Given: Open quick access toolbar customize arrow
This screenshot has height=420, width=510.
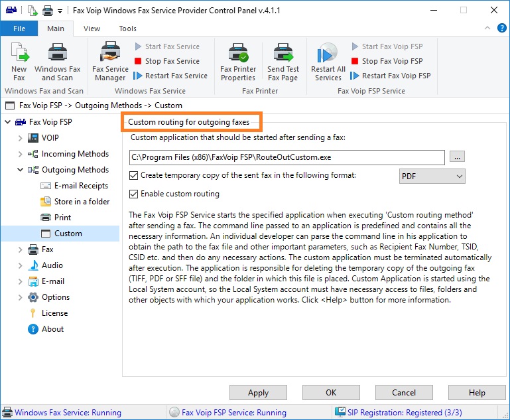Looking at the screenshot, I should (60, 11).
